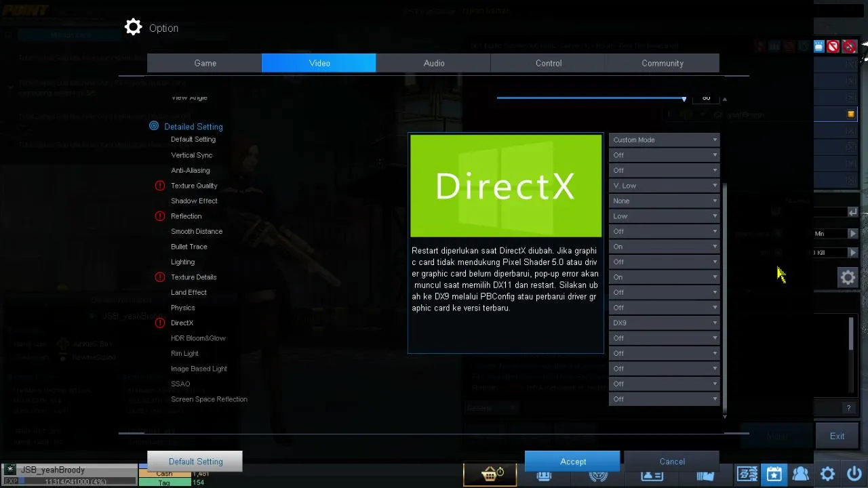Open the Bullet Trace On dropdown
Viewport: 868px width, 488px height.
coord(664,247)
